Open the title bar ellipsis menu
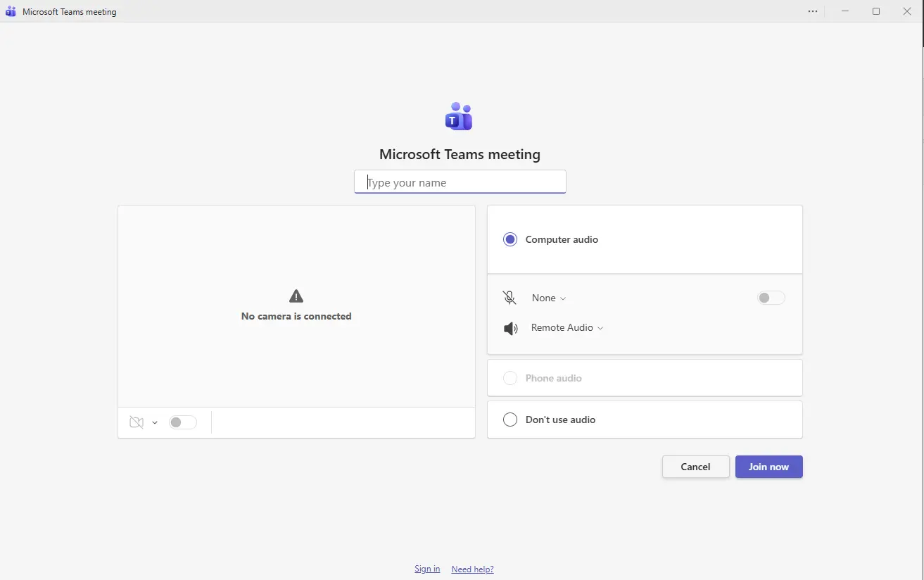This screenshot has width=924, height=580. [x=812, y=11]
